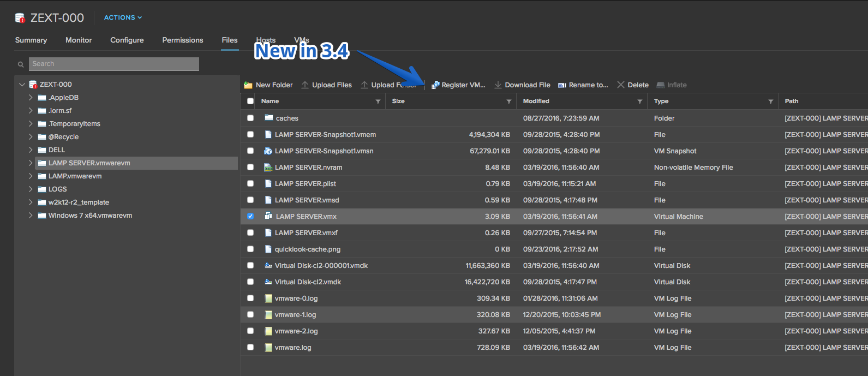Click the Upload Files arrow icon
Screen dimensions: 868x376
(x=305, y=85)
